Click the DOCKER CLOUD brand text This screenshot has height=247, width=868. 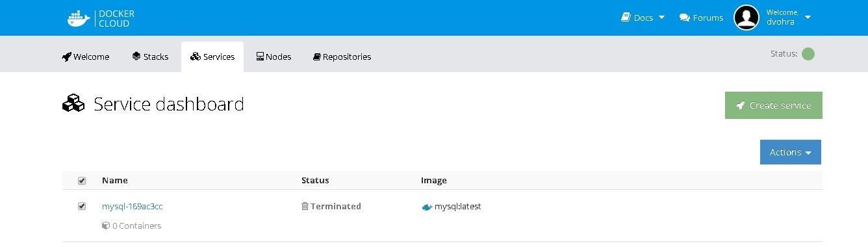(x=117, y=19)
